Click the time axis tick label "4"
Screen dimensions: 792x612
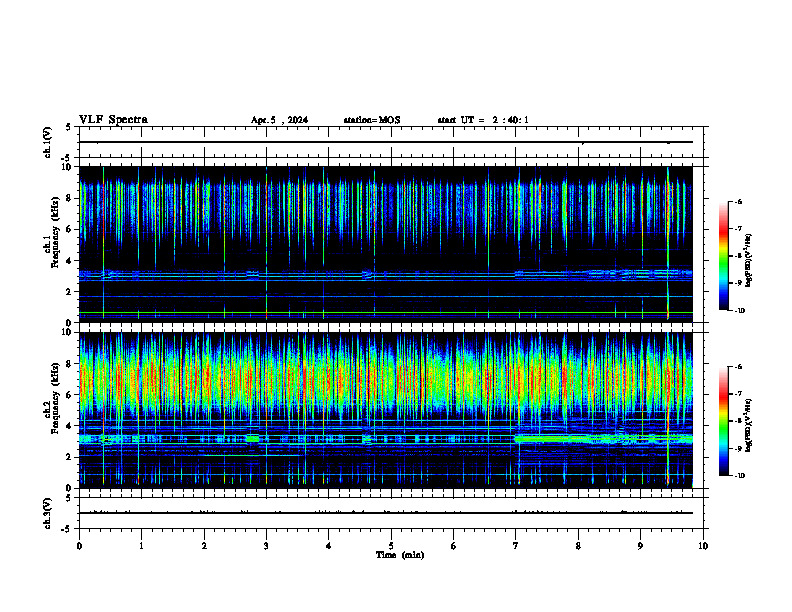329,546
